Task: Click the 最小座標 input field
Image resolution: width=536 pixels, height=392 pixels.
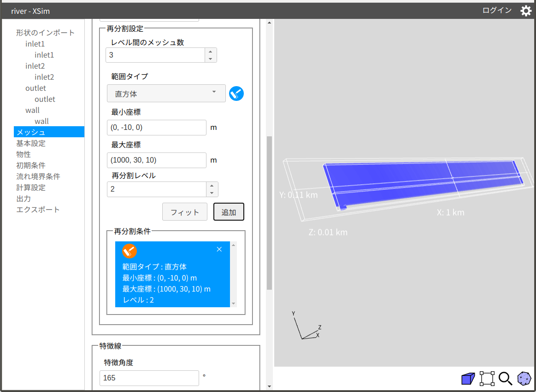Action: (x=157, y=128)
